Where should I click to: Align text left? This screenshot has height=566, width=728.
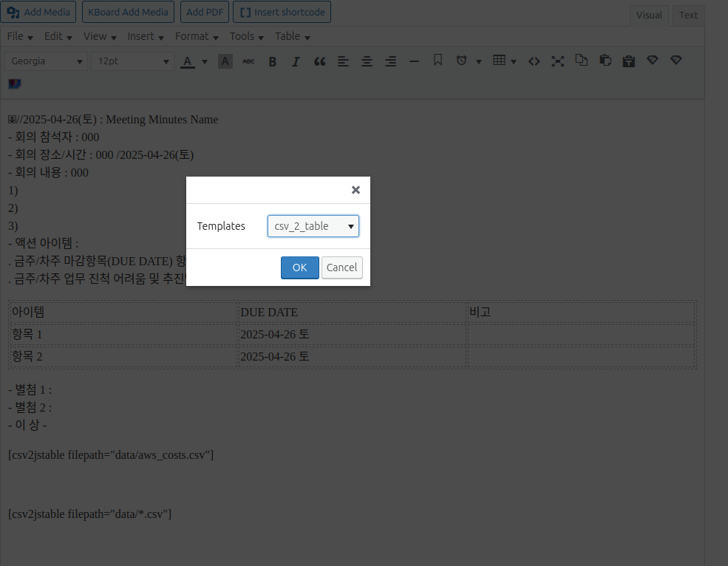343,61
